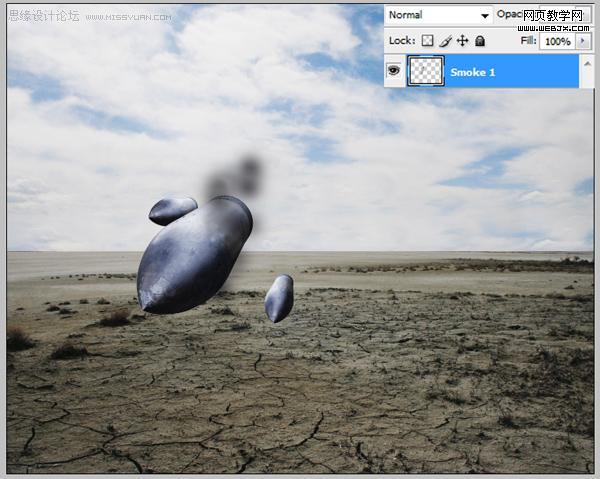Click the 思缘设计论坛 watermark text

click(x=44, y=16)
